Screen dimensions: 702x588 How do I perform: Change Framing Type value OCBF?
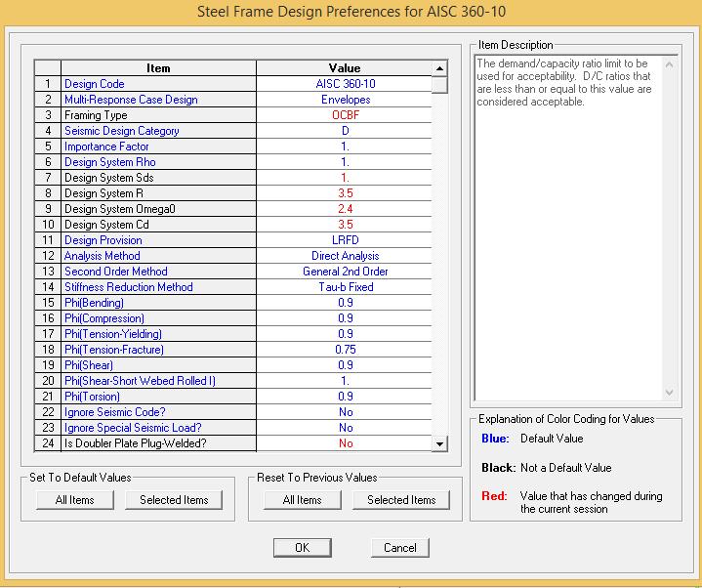pyautogui.click(x=346, y=115)
